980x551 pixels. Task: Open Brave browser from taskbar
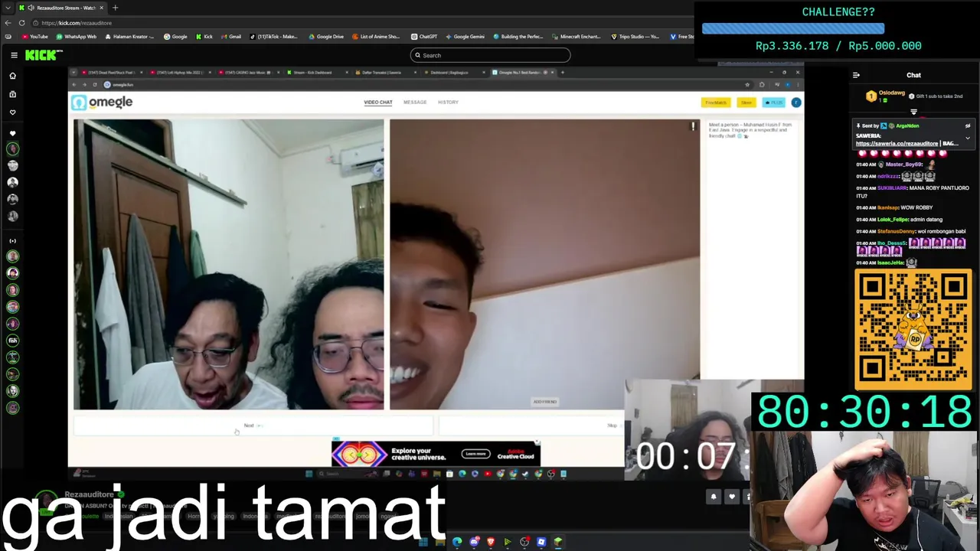(x=491, y=542)
